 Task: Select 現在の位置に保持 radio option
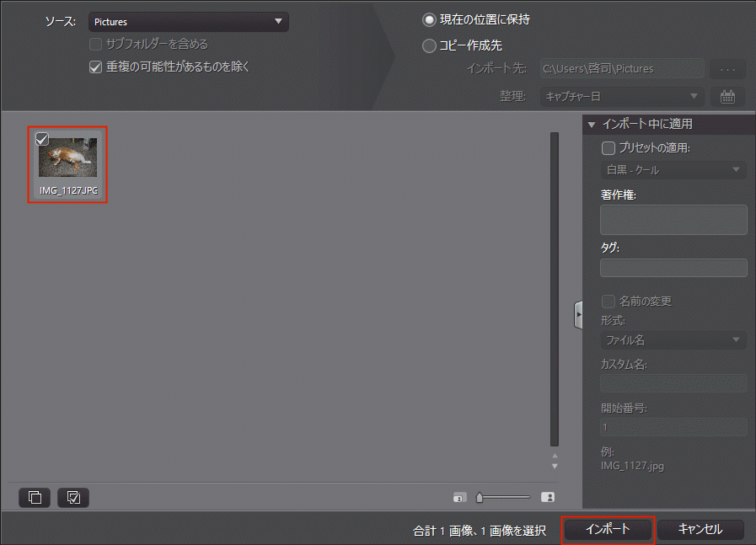click(x=429, y=19)
